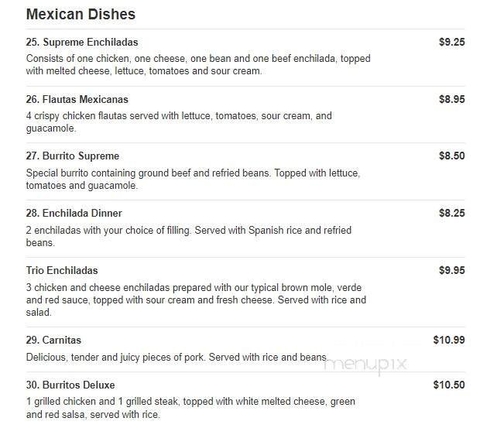Click the Mexican Dishes section heading
504x428 pixels.
(81, 15)
